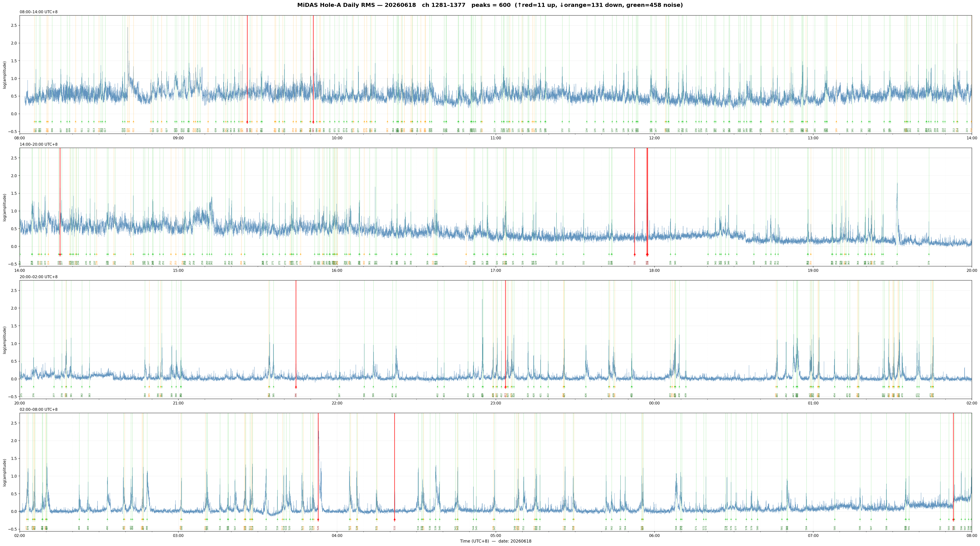Click the red up-peak marker labeled 336

(x=635, y=254)
